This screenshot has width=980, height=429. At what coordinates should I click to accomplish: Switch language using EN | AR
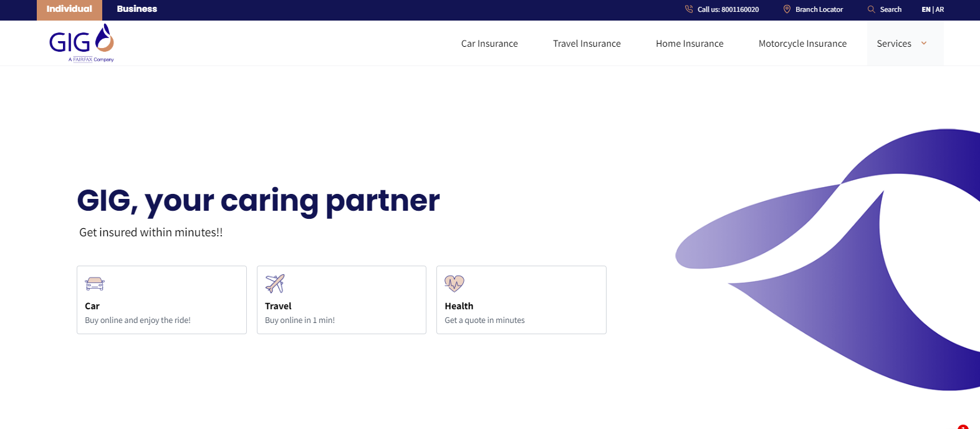click(933, 9)
